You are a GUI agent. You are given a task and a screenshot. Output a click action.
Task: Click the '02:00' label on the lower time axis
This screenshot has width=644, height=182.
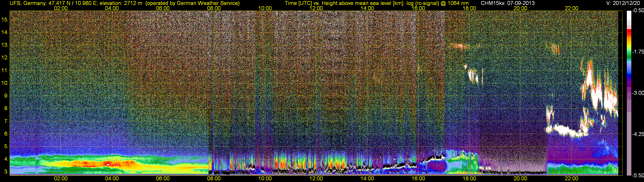(61, 179)
